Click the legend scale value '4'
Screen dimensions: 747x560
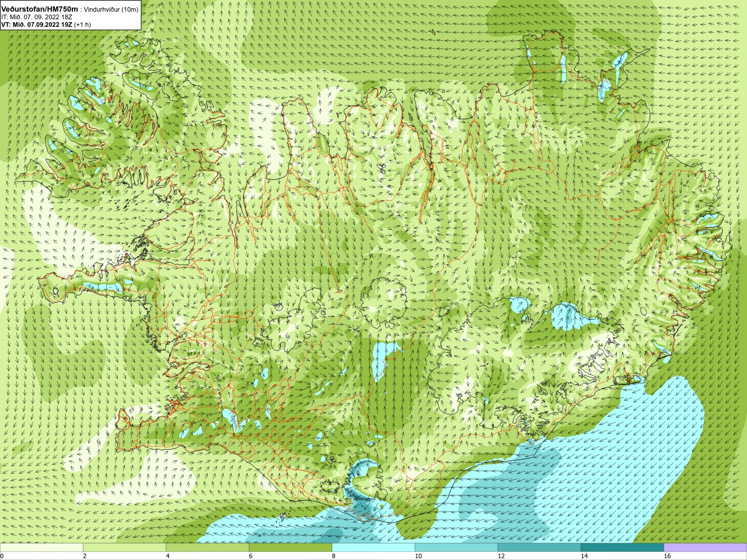[167, 556]
